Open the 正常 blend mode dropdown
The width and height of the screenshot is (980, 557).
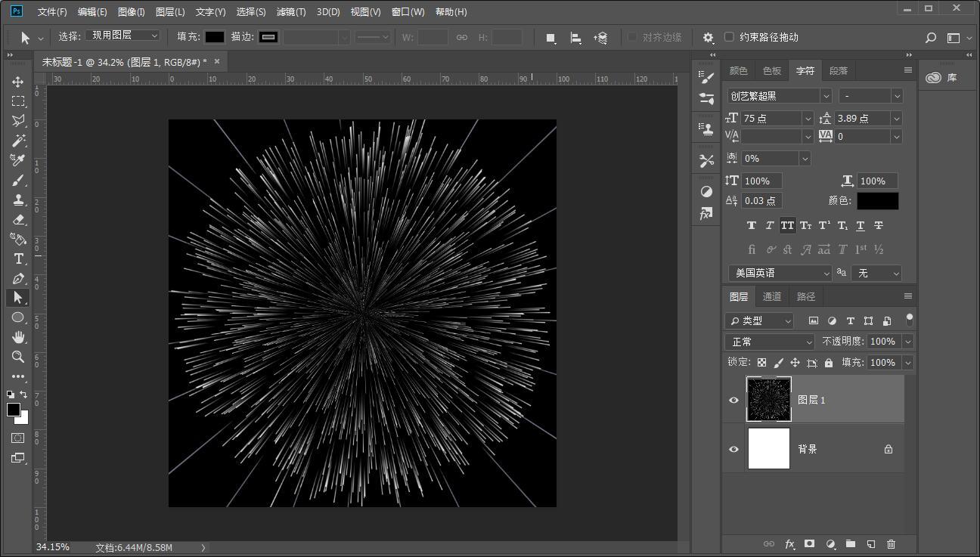770,342
